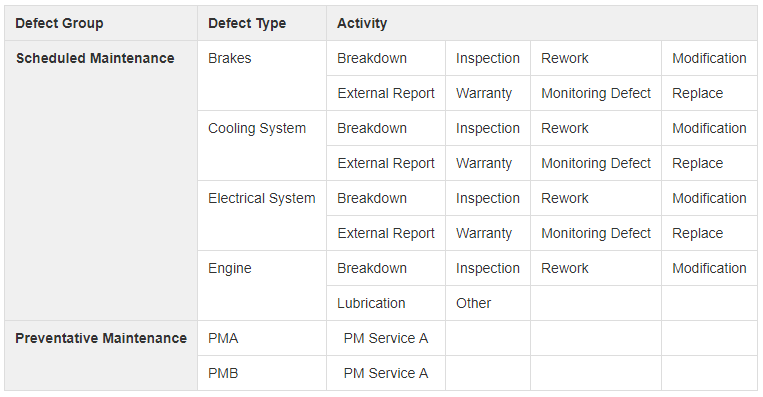Screen dimensions: 763x397
Task: Select the Preventative Maintenance group cell
Action: [101, 356]
